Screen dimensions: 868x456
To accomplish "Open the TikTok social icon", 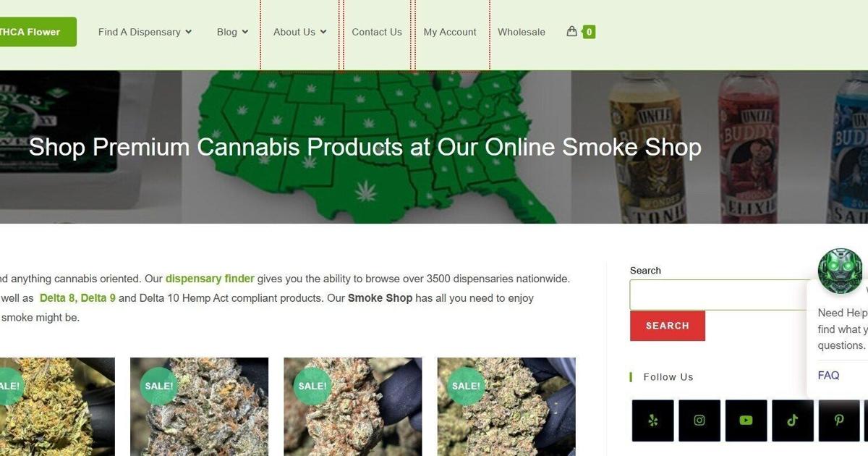I will pos(793,421).
